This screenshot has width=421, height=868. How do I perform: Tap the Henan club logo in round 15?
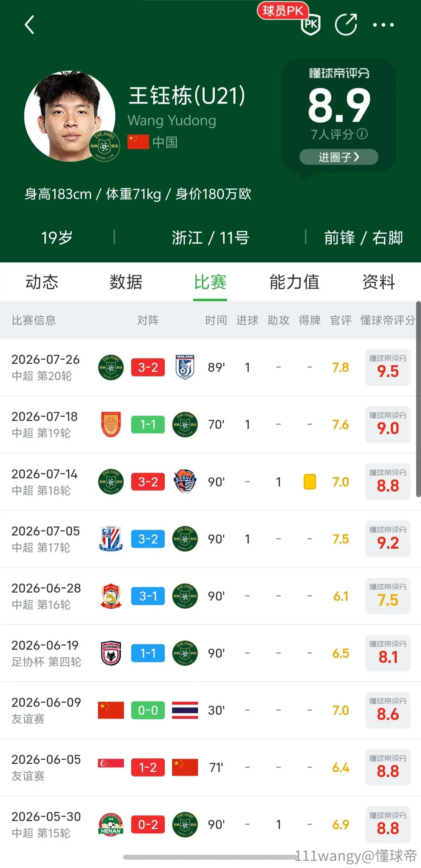[111, 825]
